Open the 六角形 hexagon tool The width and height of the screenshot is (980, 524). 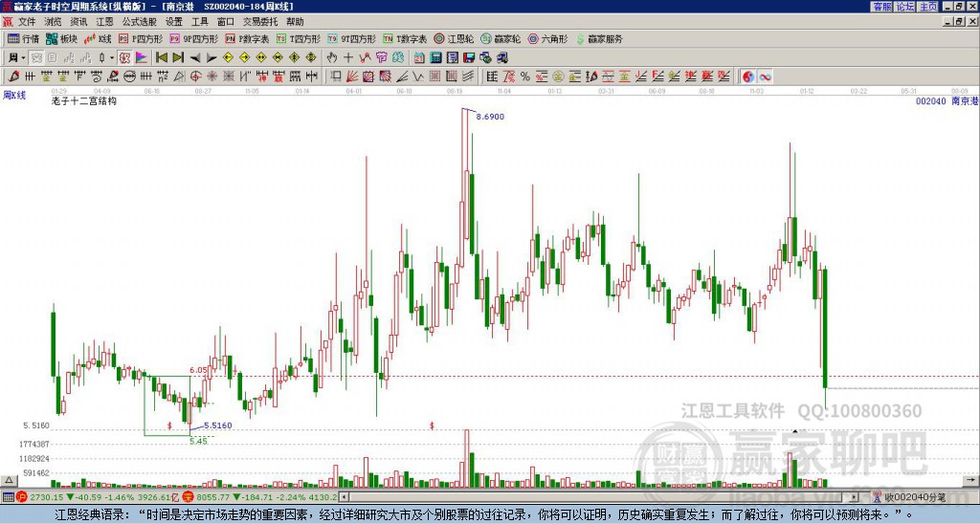point(547,38)
